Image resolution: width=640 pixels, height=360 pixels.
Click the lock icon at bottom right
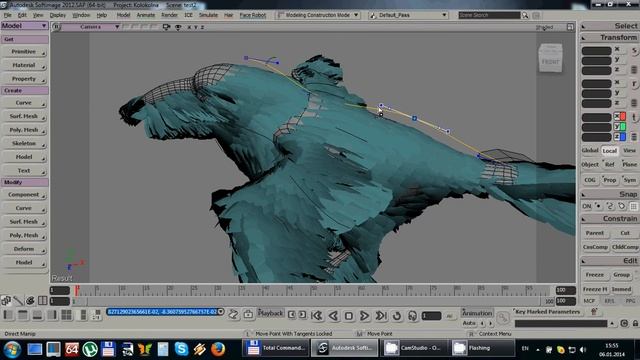(635, 323)
